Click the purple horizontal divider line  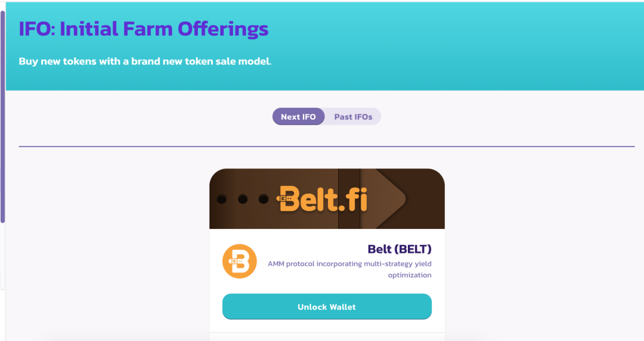click(x=327, y=146)
